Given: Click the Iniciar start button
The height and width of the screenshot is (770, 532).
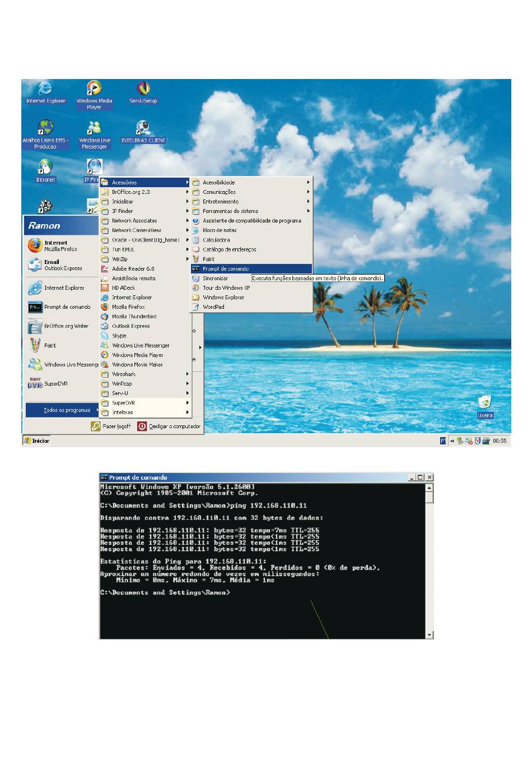Looking at the screenshot, I should tap(36, 440).
